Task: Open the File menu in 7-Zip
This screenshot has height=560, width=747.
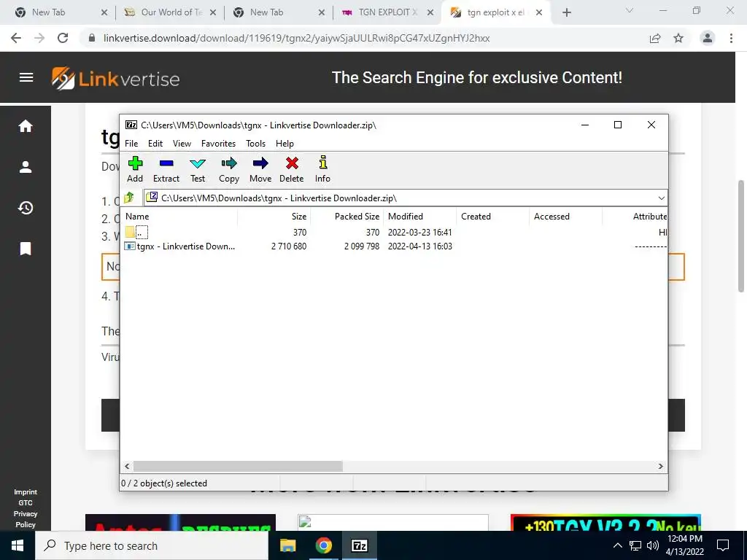Action: coord(131,144)
